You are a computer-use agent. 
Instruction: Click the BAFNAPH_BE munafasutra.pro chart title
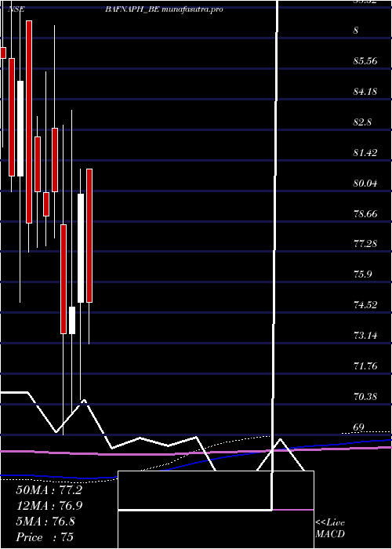coord(164,9)
